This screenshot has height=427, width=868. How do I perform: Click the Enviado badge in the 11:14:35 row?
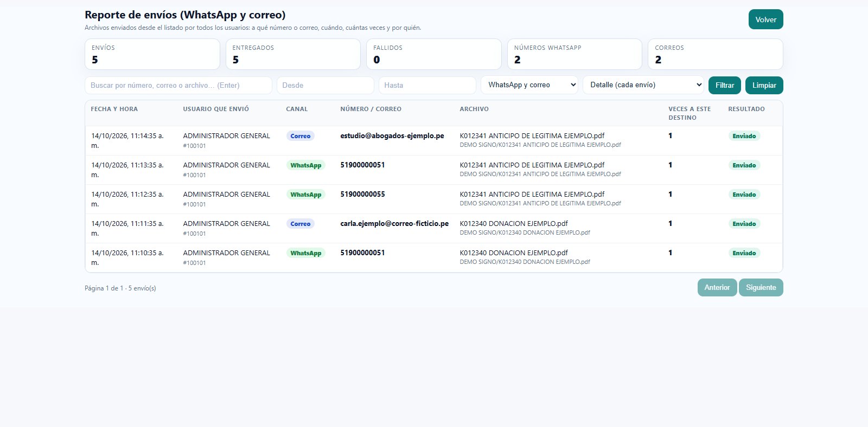744,136
